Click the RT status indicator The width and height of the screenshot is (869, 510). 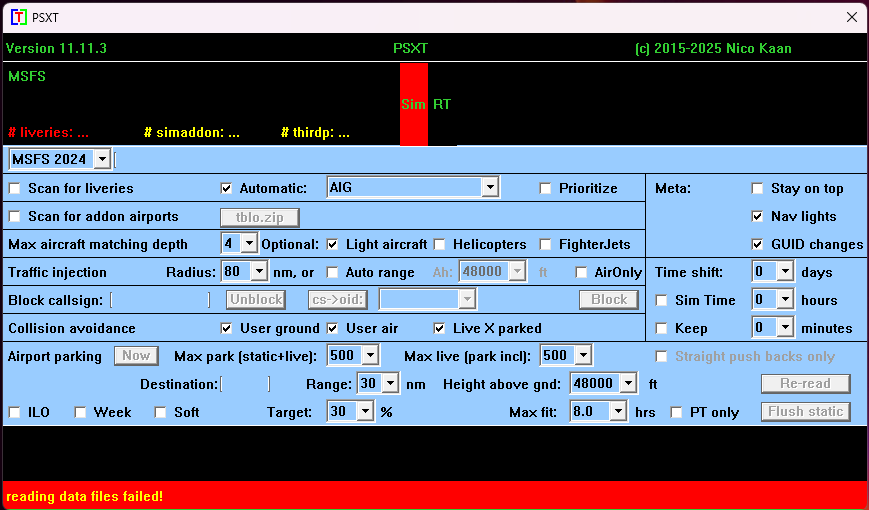tap(442, 104)
